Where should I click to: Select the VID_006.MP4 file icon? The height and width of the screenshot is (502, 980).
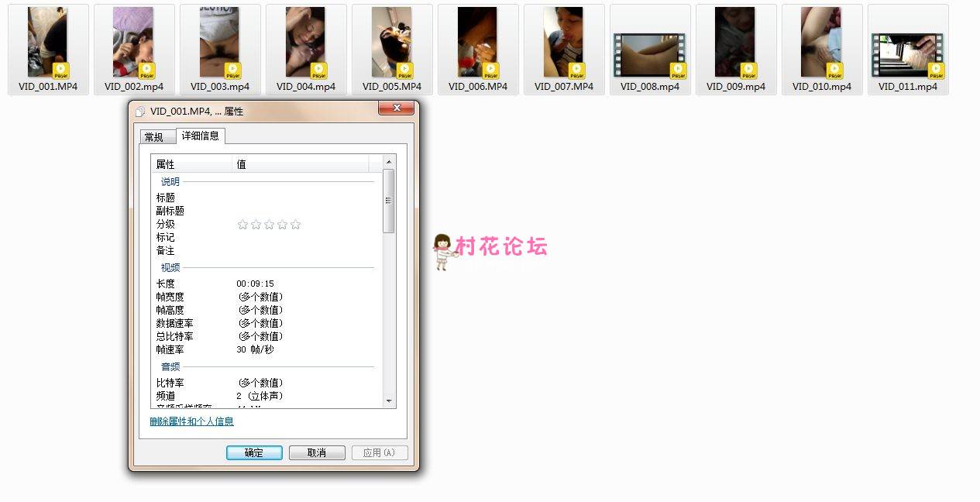click(x=477, y=43)
